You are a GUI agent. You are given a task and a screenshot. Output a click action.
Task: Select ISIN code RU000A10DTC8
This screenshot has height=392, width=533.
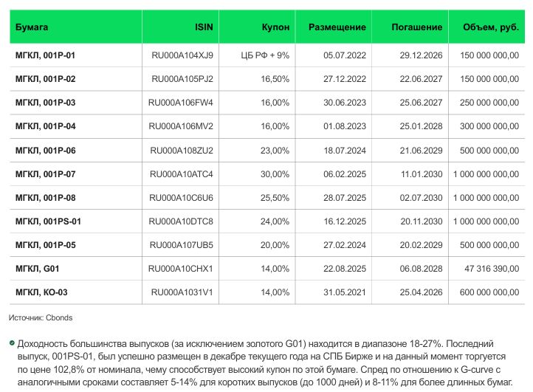click(181, 221)
